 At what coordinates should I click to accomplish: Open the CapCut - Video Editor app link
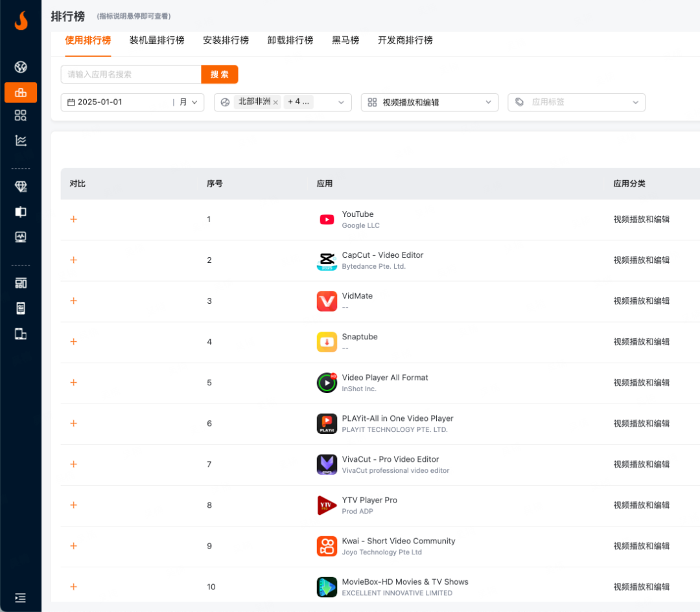coord(382,255)
